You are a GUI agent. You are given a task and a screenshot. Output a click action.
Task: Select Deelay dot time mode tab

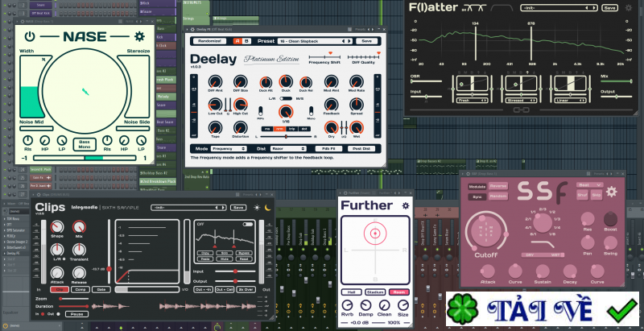(x=303, y=129)
